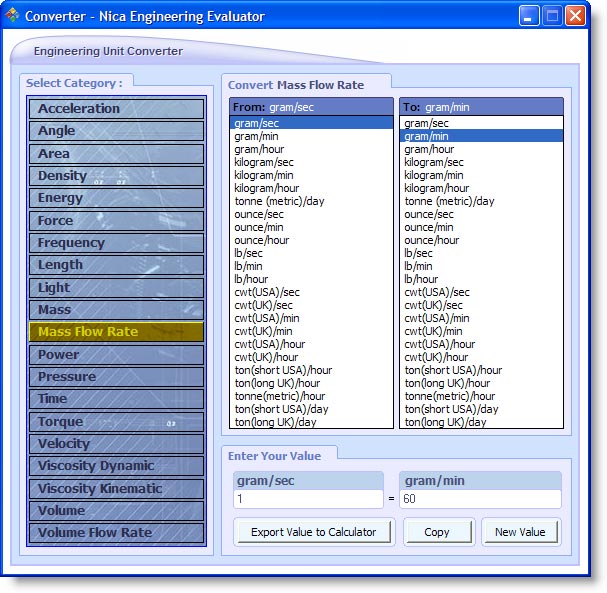Viewport: 607px width, 593px height.
Task: Choose the Density category
Action: pyautogui.click(x=116, y=176)
